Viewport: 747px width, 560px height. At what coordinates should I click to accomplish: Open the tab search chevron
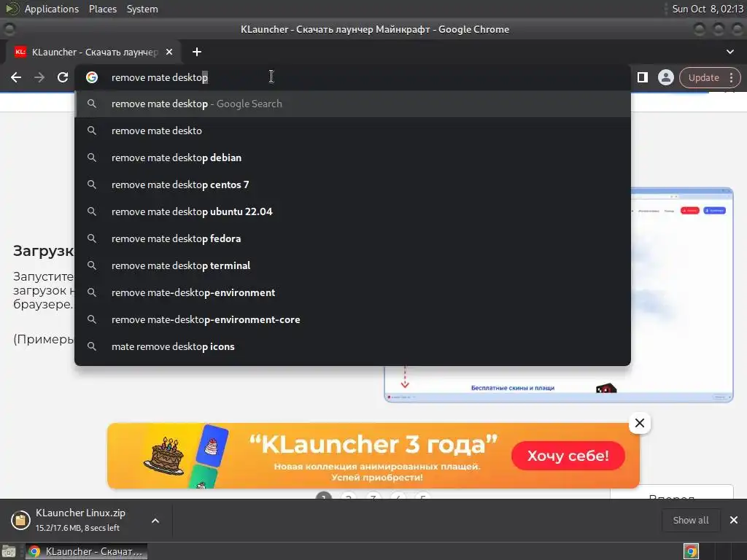(729, 52)
